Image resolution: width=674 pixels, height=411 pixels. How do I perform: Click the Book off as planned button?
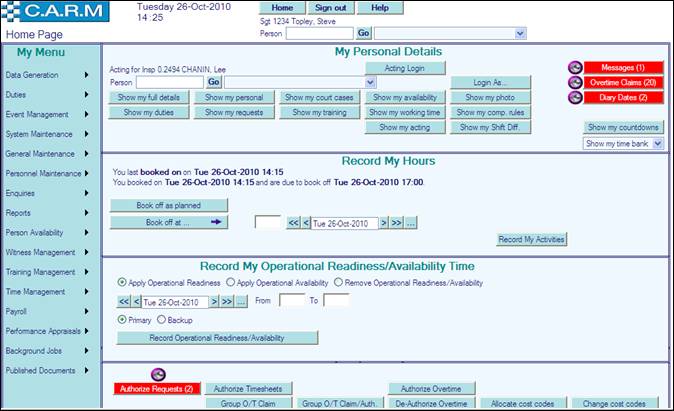[x=168, y=205]
